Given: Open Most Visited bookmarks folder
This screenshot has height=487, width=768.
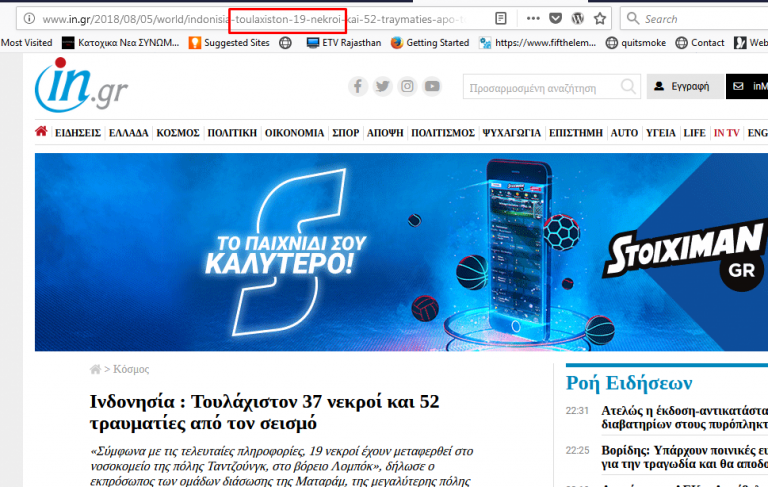Looking at the screenshot, I should pyautogui.click(x=26, y=43).
